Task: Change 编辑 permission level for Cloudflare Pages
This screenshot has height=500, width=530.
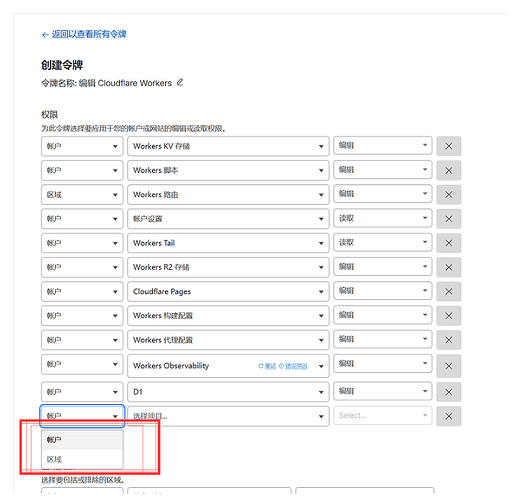Action: click(x=383, y=291)
